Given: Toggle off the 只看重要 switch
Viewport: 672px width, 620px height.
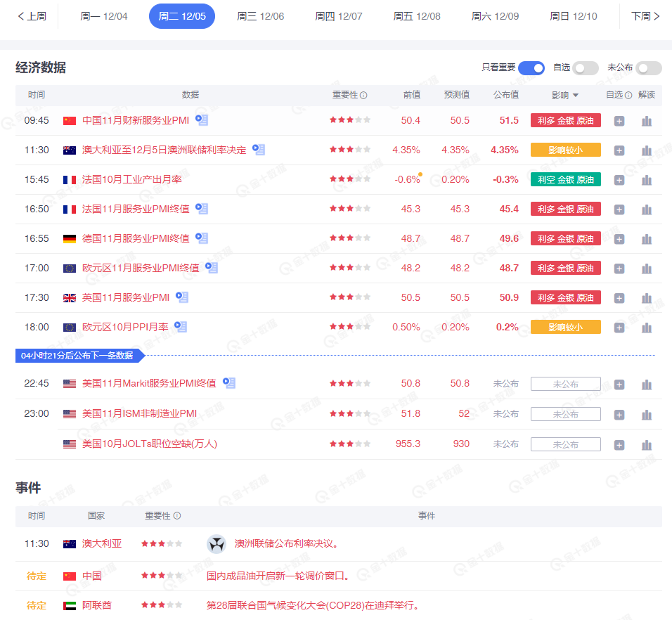Looking at the screenshot, I should point(531,68).
